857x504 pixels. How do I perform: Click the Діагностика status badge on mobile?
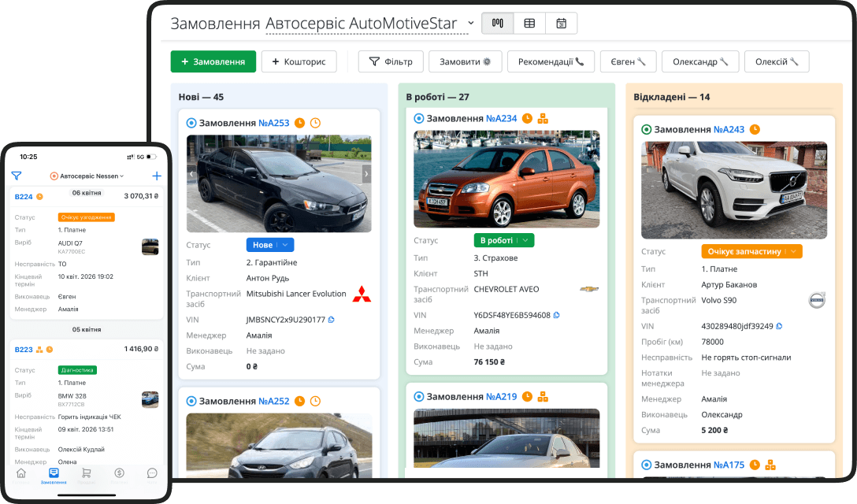pos(77,370)
